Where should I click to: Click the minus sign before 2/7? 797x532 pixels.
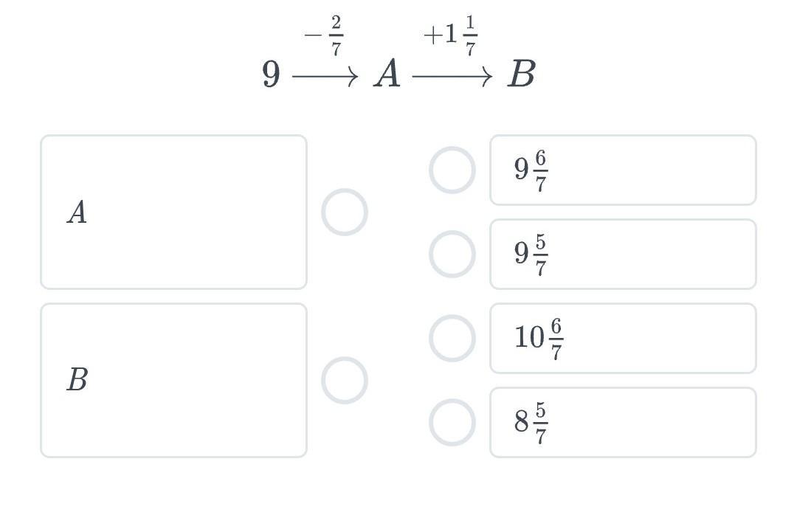tap(313, 35)
